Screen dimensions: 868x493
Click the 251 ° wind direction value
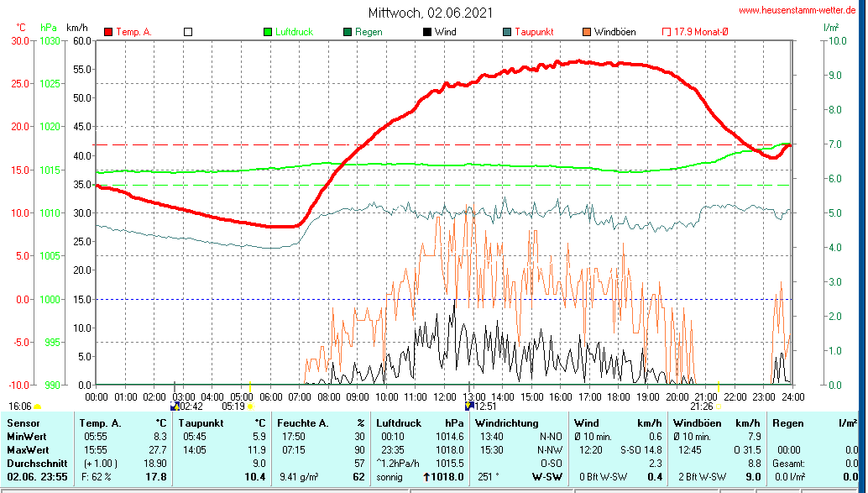coord(489,476)
